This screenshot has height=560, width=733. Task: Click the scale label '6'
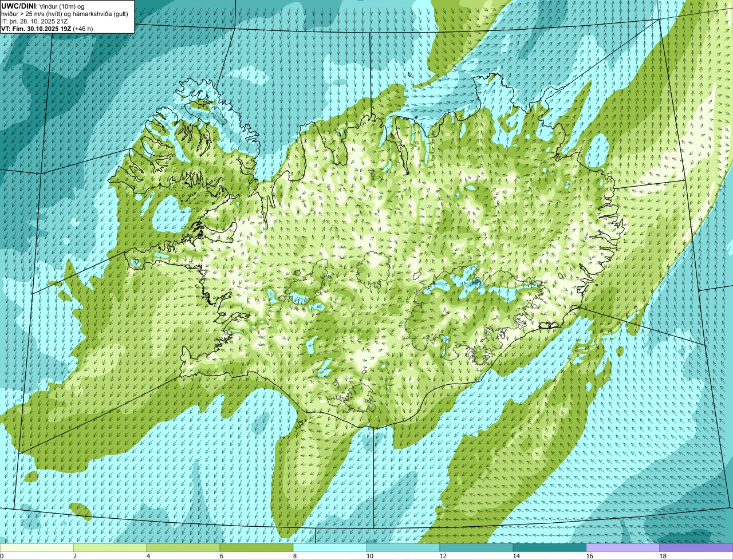pyautogui.click(x=222, y=556)
